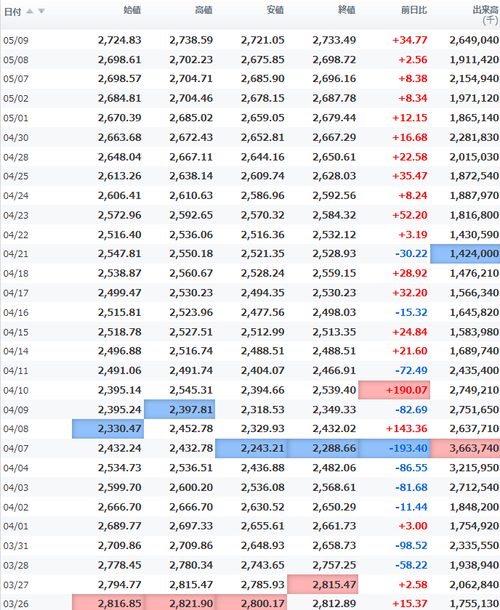Viewport: 500px width, 610px height.
Task: Select the 04/15 date cell
Action: point(16,332)
